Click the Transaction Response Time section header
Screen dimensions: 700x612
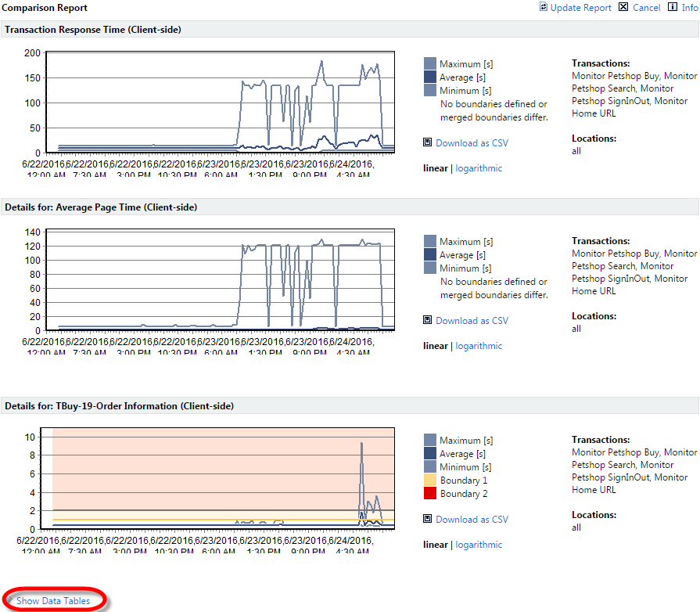click(92, 30)
